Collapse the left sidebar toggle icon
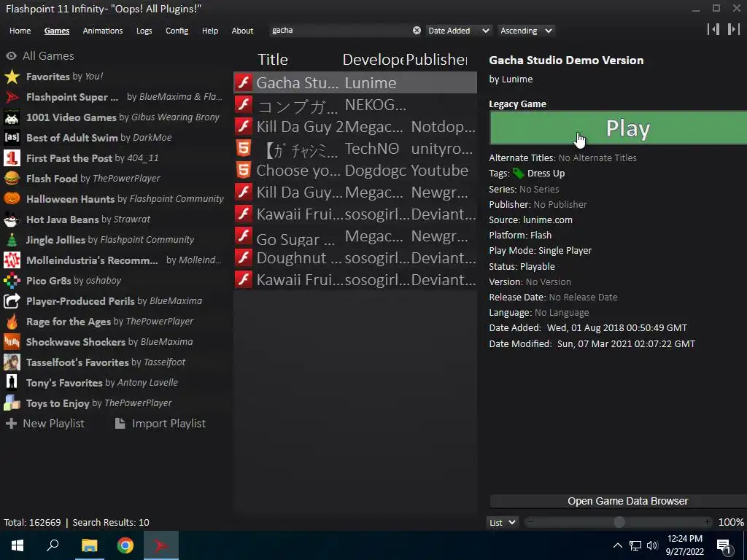The image size is (747, 560). pyautogui.click(x=713, y=29)
